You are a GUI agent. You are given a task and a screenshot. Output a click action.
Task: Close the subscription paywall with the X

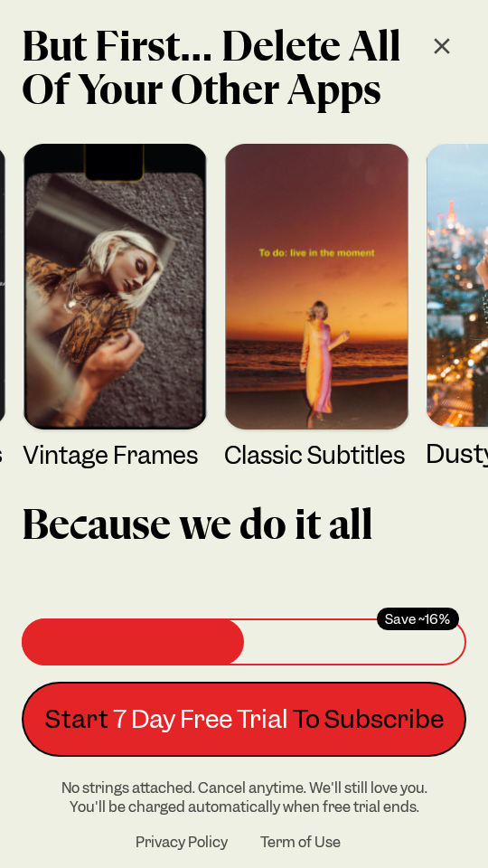pos(442,46)
